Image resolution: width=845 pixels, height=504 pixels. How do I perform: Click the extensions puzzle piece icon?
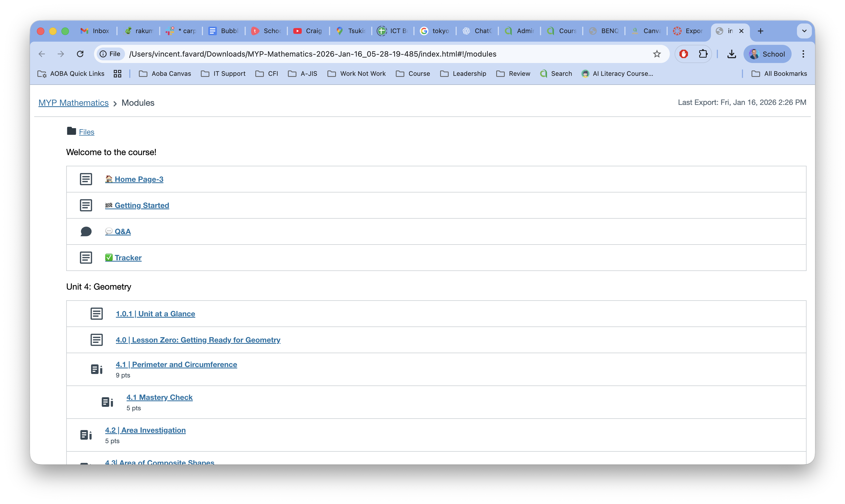click(703, 54)
